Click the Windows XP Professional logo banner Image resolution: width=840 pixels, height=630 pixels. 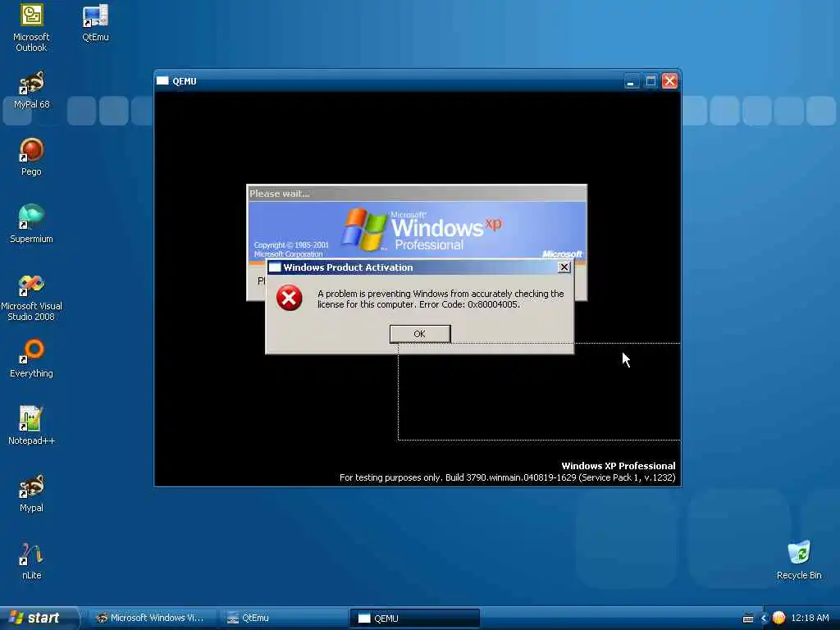(x=417, y=231)
